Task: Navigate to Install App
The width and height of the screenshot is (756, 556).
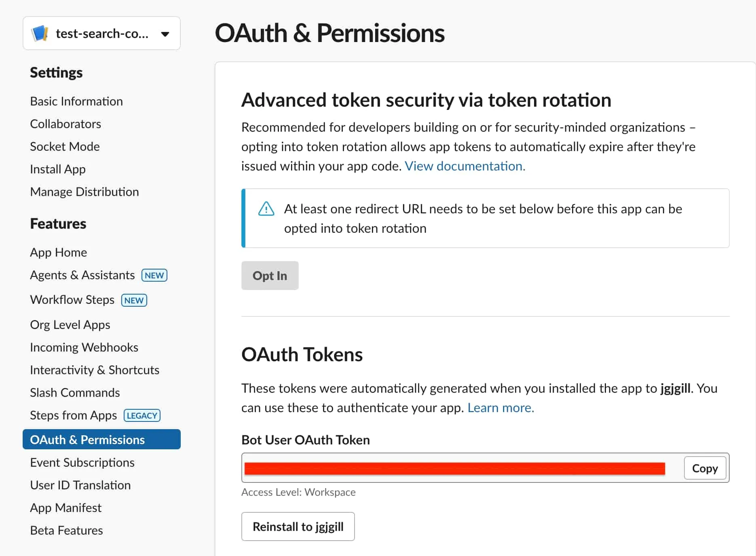Action: pyautogui.click(x=58, y=169)
